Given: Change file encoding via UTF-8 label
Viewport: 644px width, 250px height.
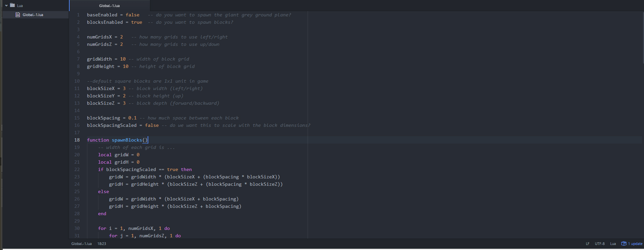Looking at the screenshot, I should [x=600, y=244].
